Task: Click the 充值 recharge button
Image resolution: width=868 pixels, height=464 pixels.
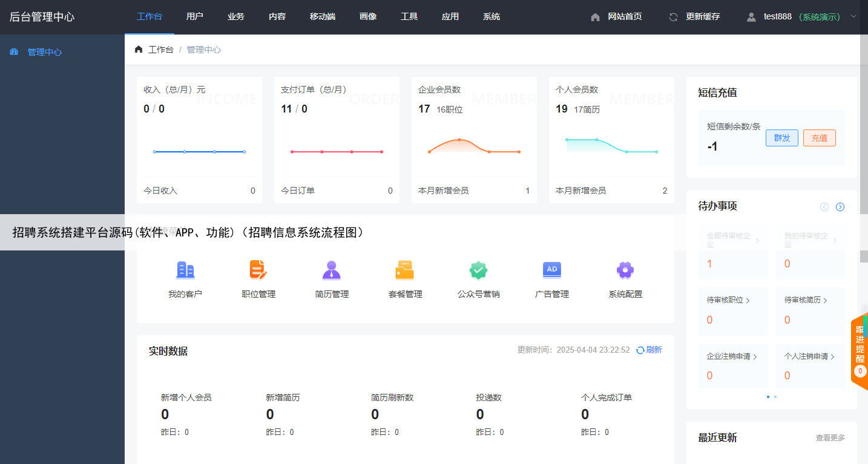Action: 819,138
